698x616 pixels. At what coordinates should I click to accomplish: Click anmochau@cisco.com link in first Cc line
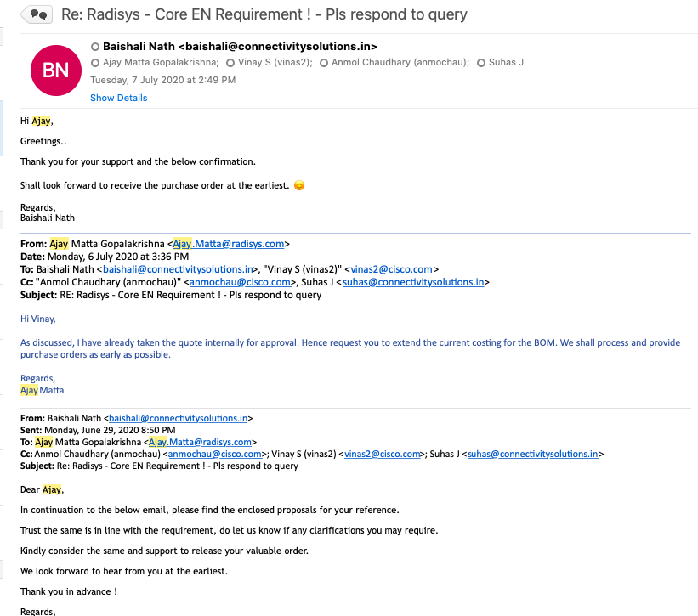239,282
